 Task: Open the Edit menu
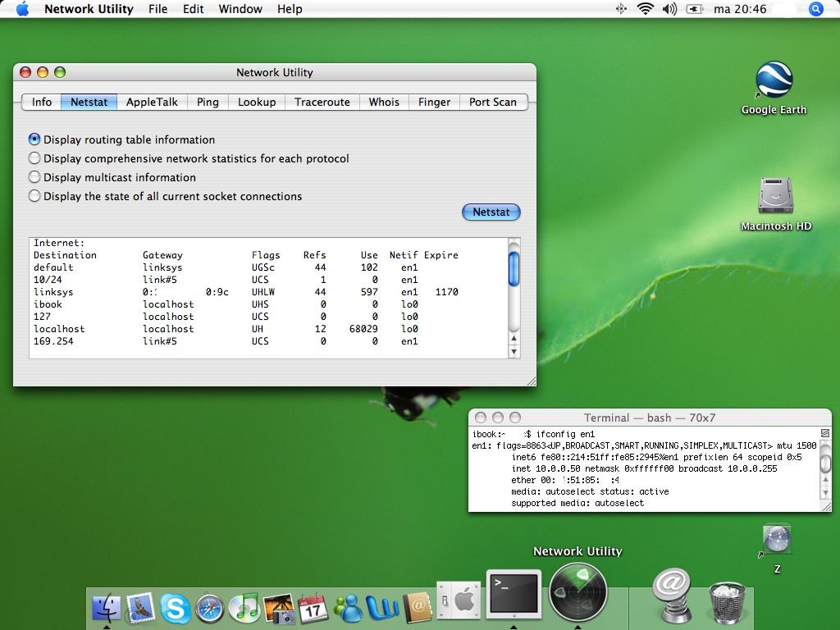tap(193, 9)
